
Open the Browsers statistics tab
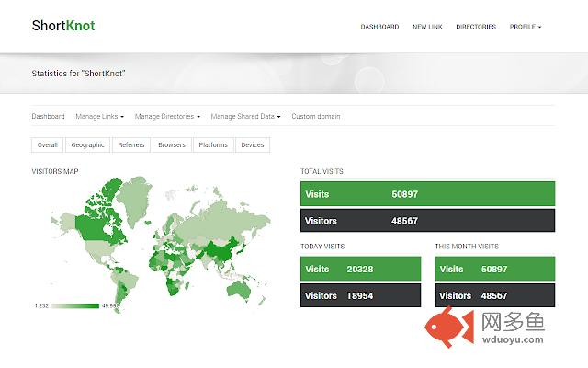point(172,145)
